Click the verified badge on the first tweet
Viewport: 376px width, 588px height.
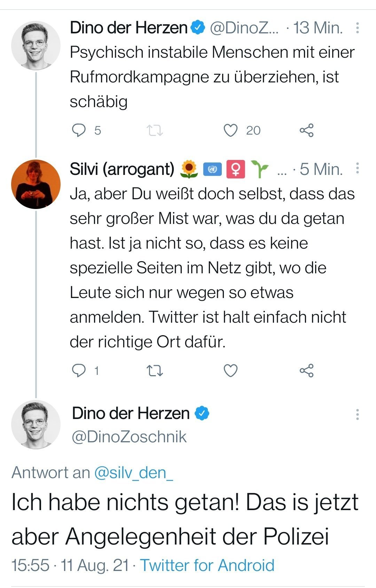198,28
